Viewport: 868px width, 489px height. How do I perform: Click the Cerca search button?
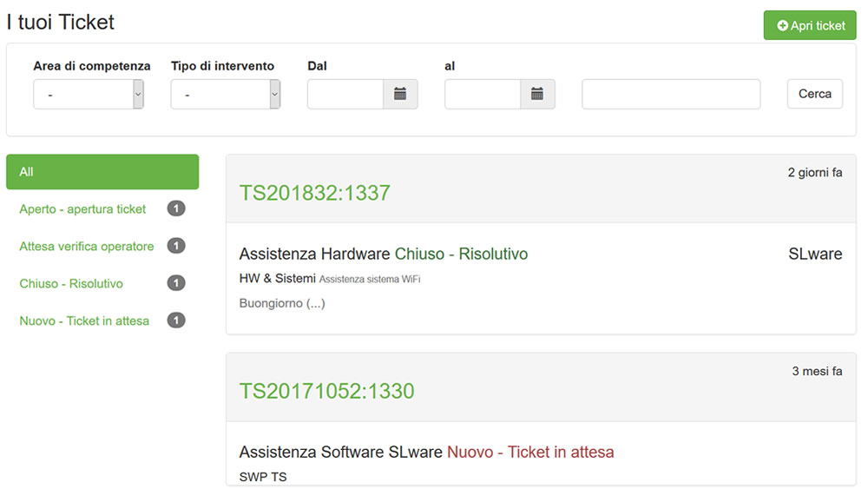click(x=814, y=94)
